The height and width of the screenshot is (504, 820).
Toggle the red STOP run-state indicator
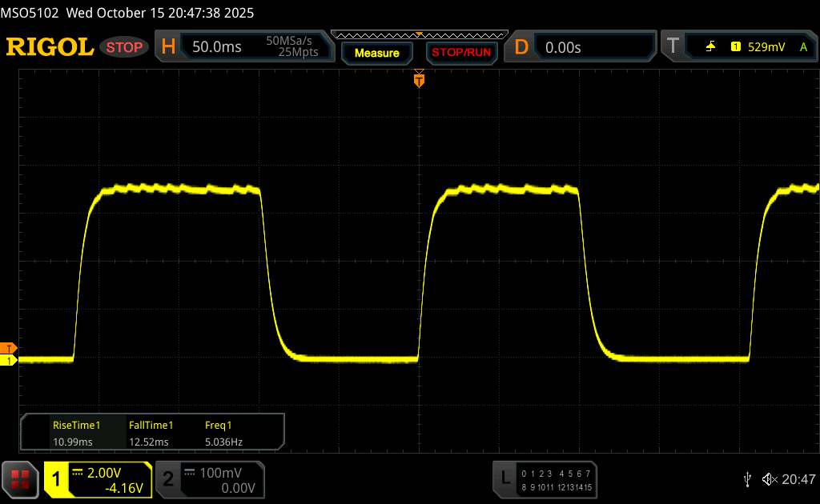[x=125, y=47]
